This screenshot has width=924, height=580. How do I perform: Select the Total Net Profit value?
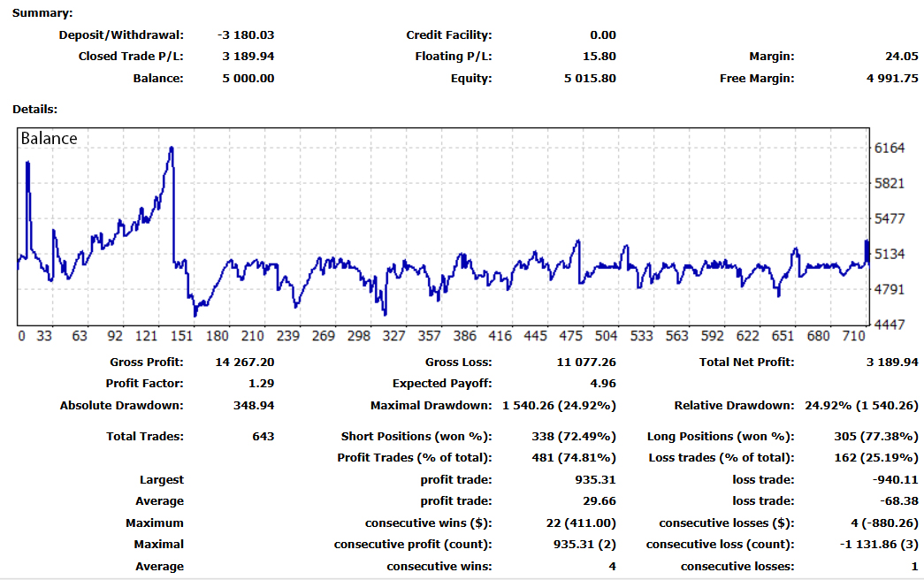click(x=890, y=362)
